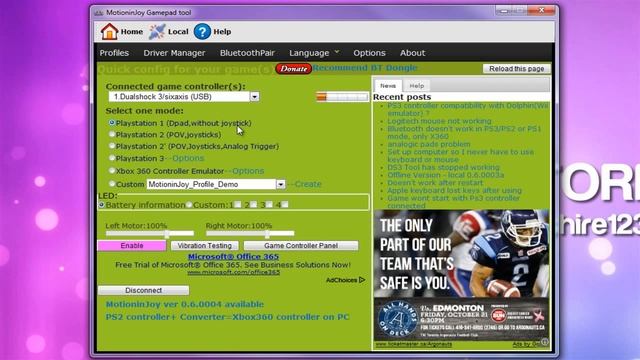The image size is (640, 360).
Task: Tick LED checkbox 1
Action: coord(238,204)
